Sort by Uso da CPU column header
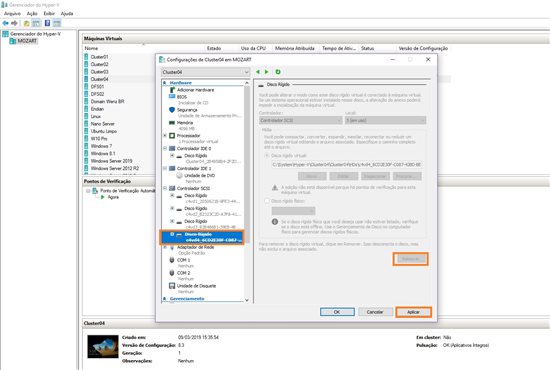The height and width of the screenshot is (370, 550). [253, 48]
